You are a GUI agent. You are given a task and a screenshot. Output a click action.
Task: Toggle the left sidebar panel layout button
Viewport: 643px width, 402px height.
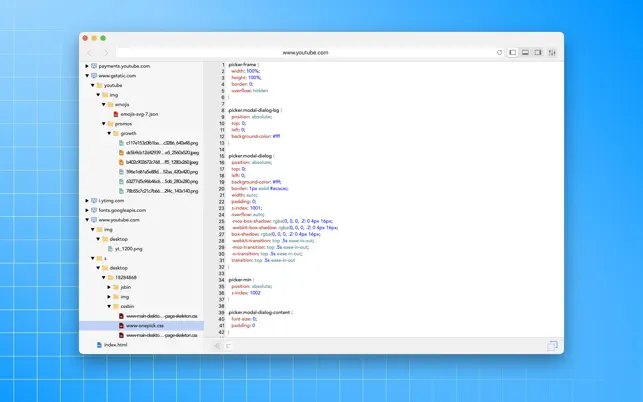click(x=513, y=53)
